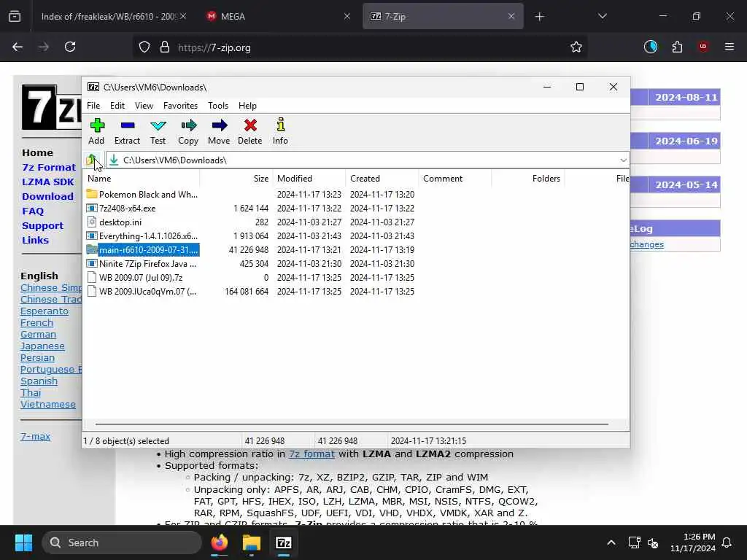747x560 pixels.
Task: Click the desktop.ini file icon
Action: 92,222
